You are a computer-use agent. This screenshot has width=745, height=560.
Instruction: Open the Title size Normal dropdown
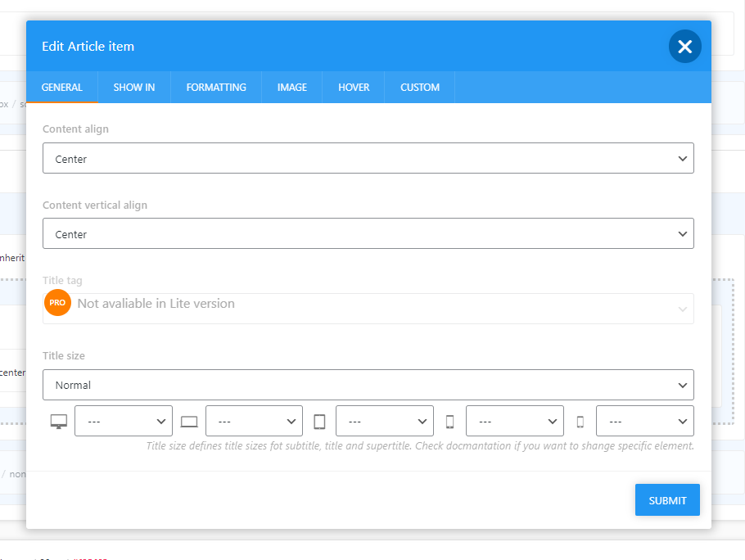point(368,385)
